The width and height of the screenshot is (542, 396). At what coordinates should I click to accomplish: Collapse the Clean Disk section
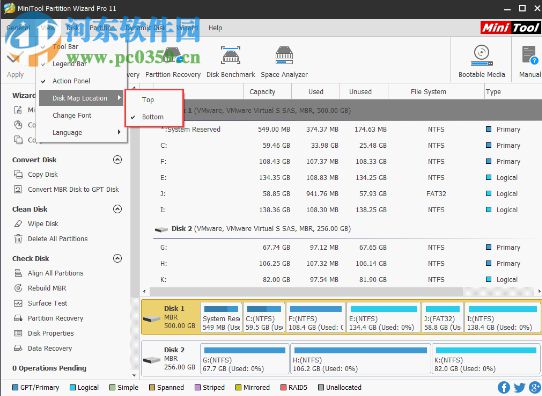[x=118, y=209]
